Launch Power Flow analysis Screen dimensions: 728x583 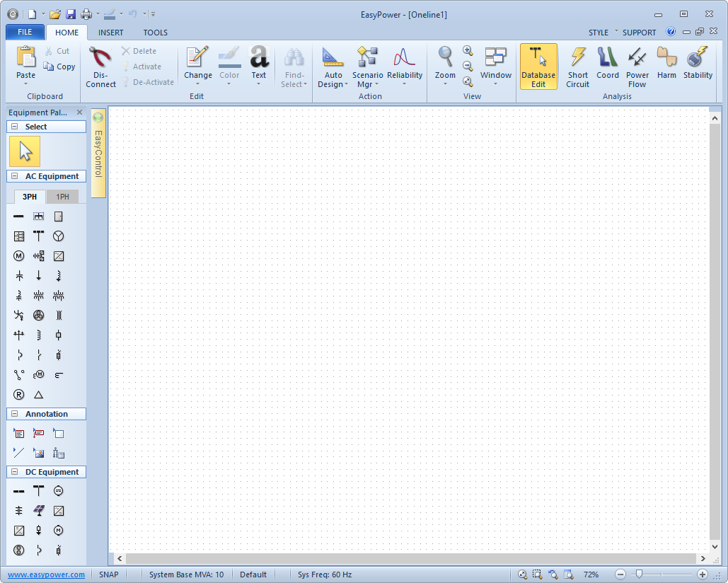coord(637,66)
